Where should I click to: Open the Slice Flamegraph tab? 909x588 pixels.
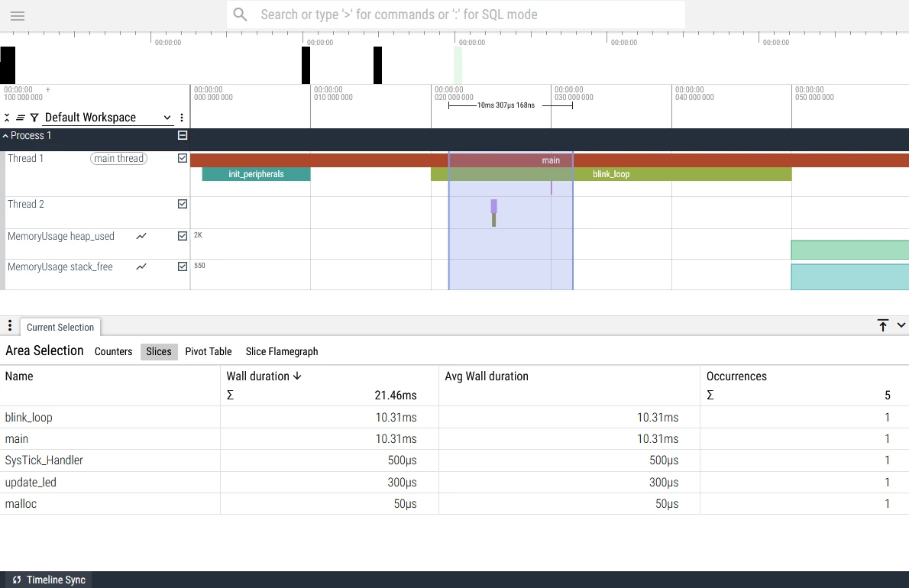pos(281,351)
